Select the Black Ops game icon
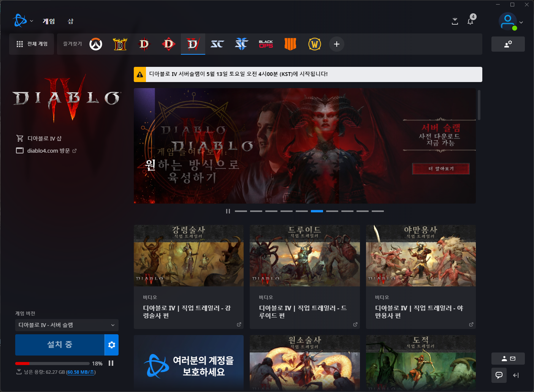This screenshot has width=534, height=392. point(266,44)
